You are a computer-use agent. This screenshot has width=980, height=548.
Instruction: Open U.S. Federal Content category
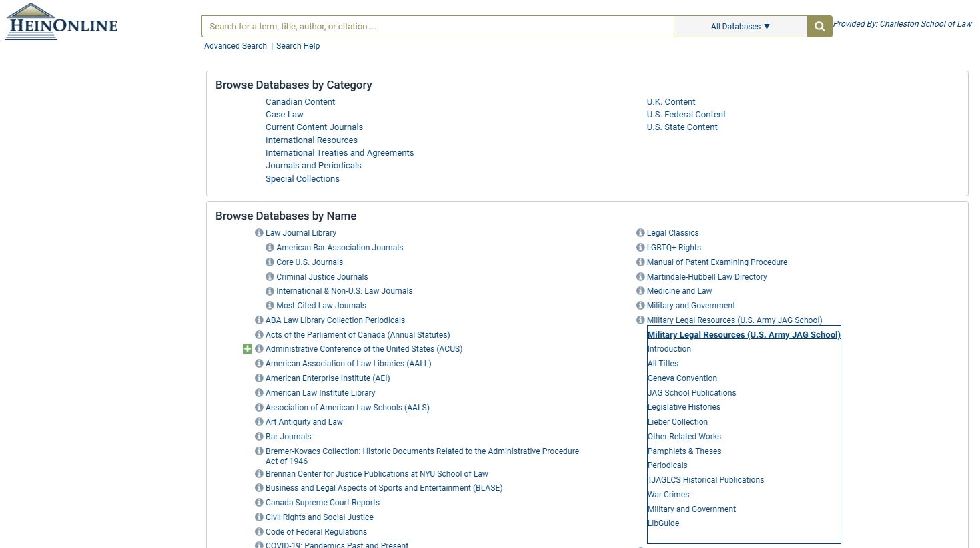(686, 115)
